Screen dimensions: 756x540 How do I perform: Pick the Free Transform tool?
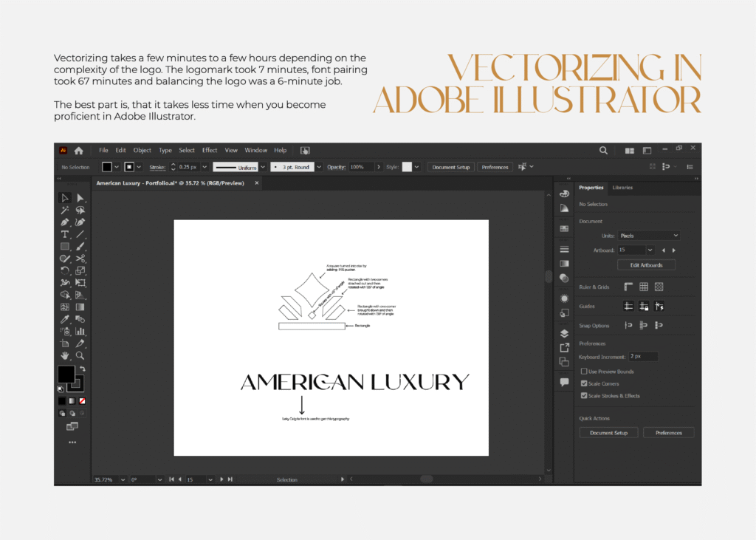tap(80, 283)
